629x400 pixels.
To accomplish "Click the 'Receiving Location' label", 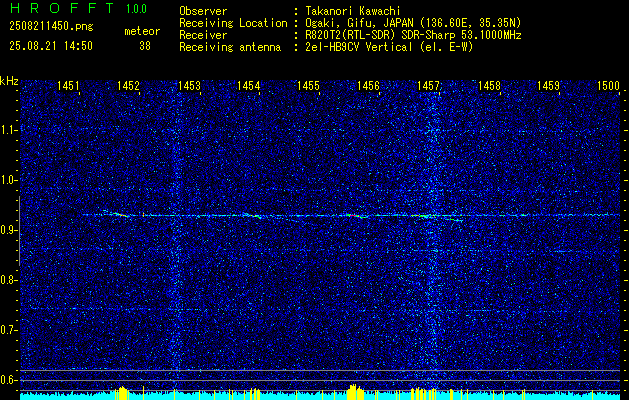I will tap(233, 23).
